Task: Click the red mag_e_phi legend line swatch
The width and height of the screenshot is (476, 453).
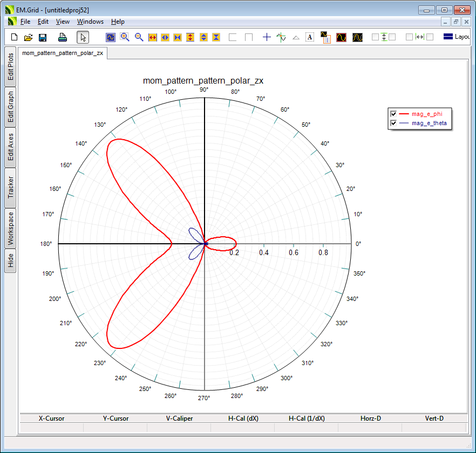Action: [x=404, y=114]
